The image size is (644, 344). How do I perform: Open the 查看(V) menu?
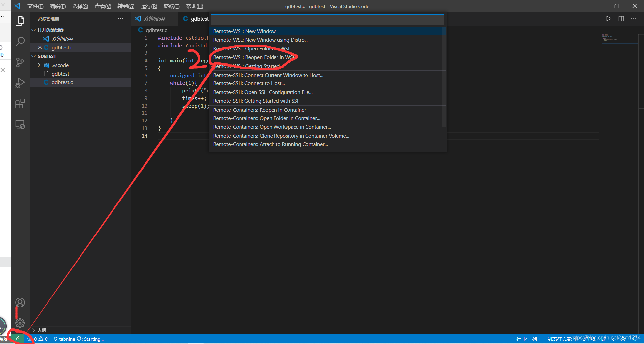[x=103, y=6]
